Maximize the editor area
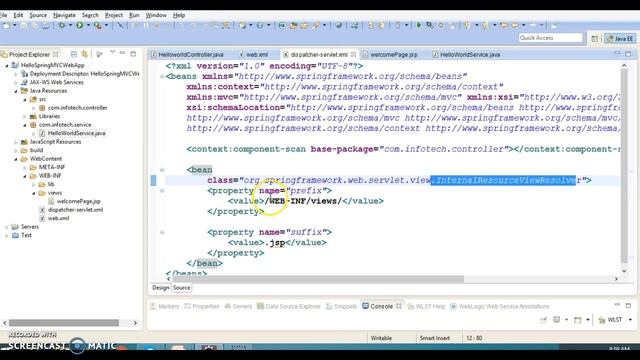640x360 pixels. (x=628, y=54)
